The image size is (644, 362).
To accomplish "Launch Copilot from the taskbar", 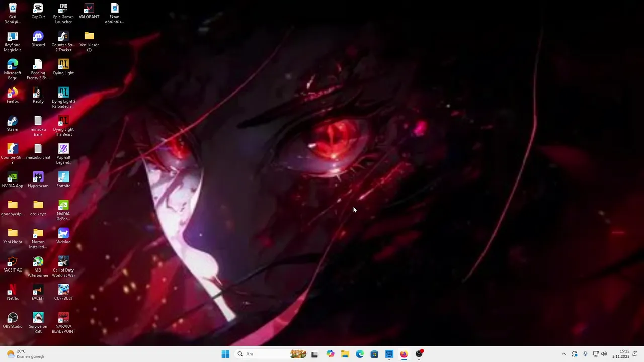I will [x=330, y=354].
